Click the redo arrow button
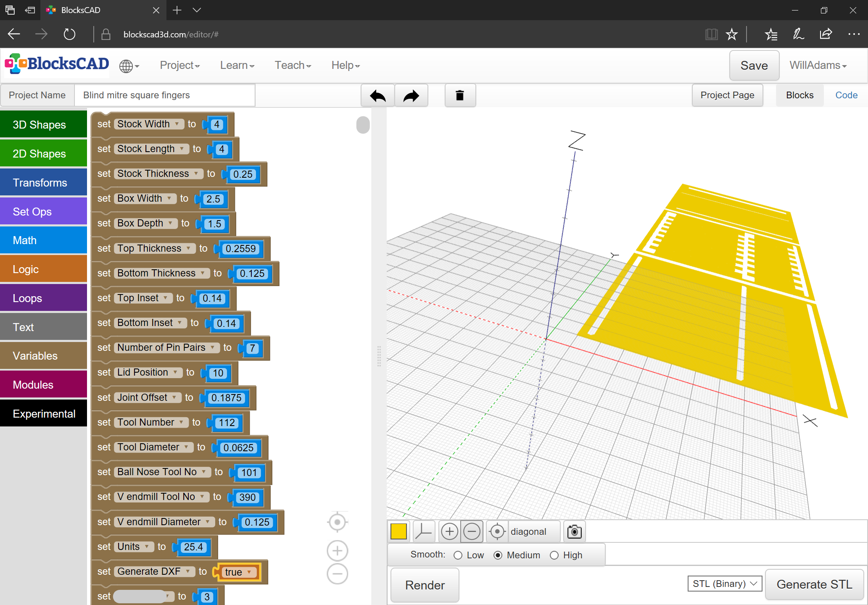868x605 pixels. click(x=411, y=95)
